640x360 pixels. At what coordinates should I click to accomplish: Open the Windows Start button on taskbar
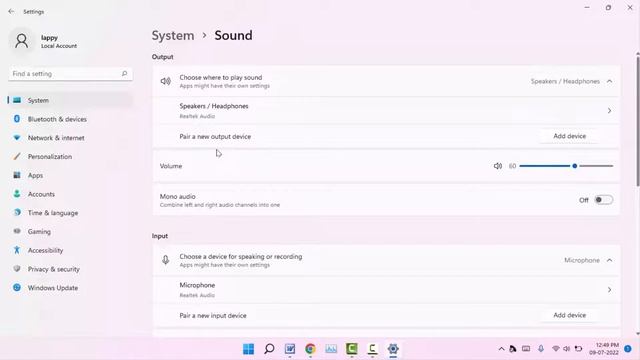248,349
